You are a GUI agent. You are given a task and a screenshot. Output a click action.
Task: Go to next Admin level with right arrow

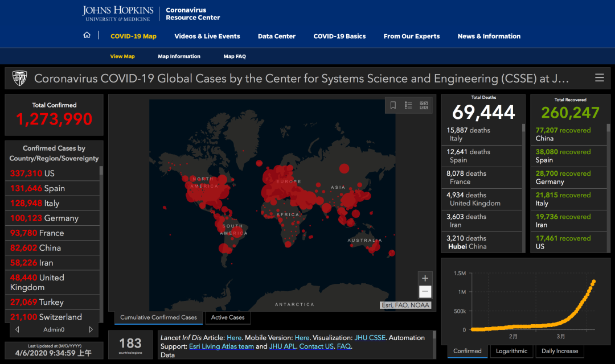(x=91, y=329)
